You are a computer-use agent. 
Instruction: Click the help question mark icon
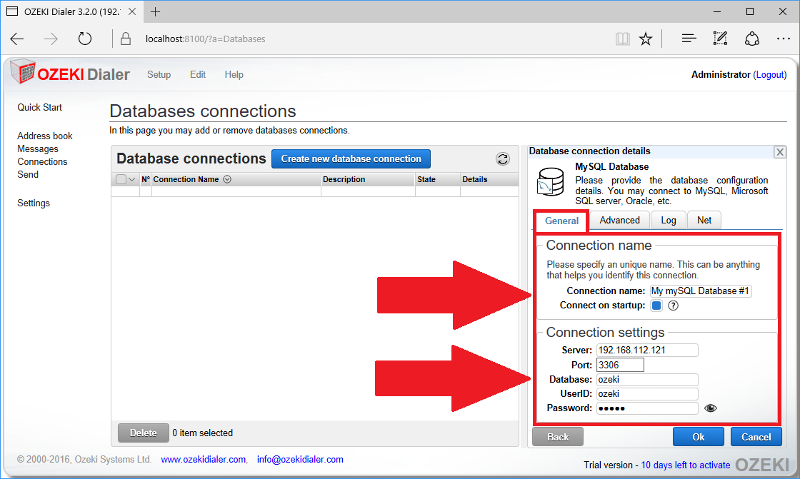click(x=673, y=306)
